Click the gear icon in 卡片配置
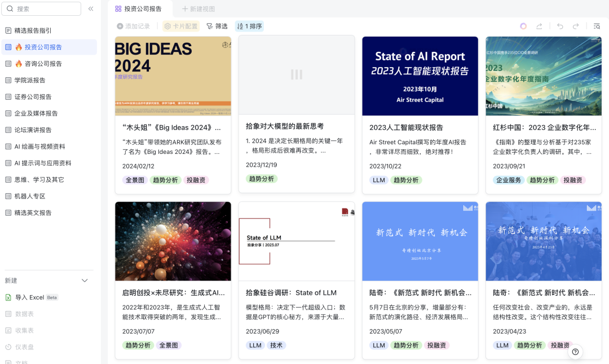Screen dimensions: 609x364 click(x=167, y=26)
